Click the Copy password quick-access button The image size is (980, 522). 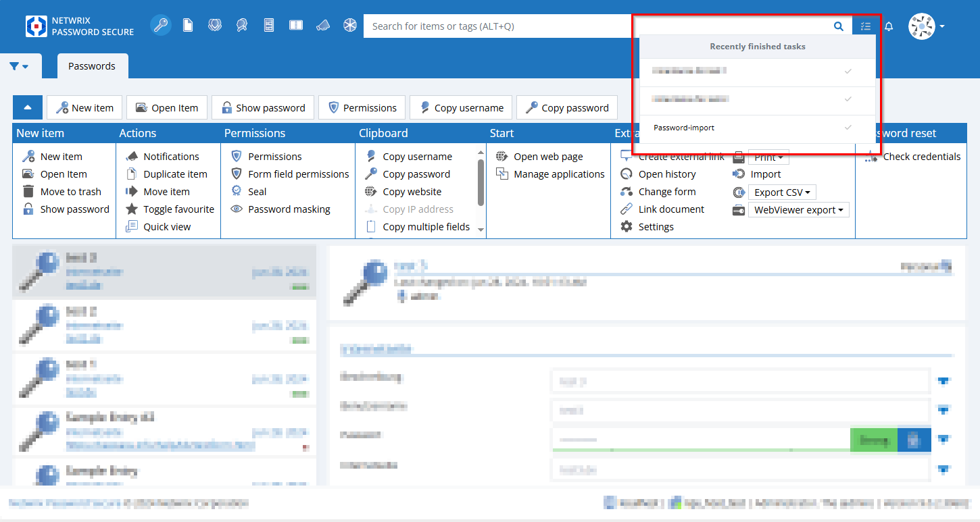(x=567, y=107)
